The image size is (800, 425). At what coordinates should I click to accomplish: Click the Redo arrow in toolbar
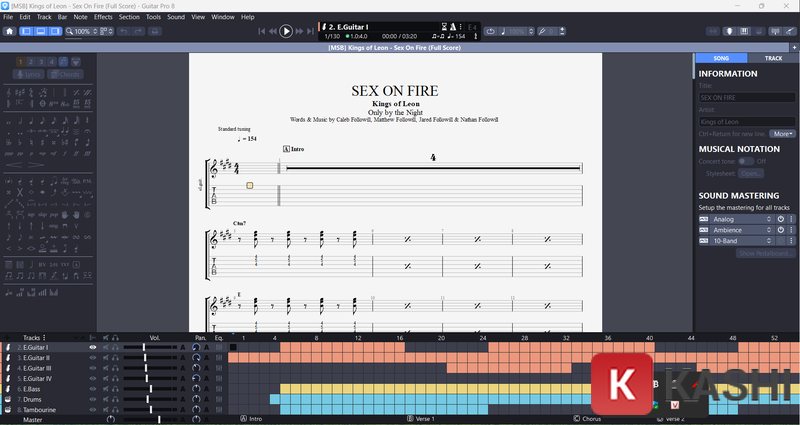[138, 31]
